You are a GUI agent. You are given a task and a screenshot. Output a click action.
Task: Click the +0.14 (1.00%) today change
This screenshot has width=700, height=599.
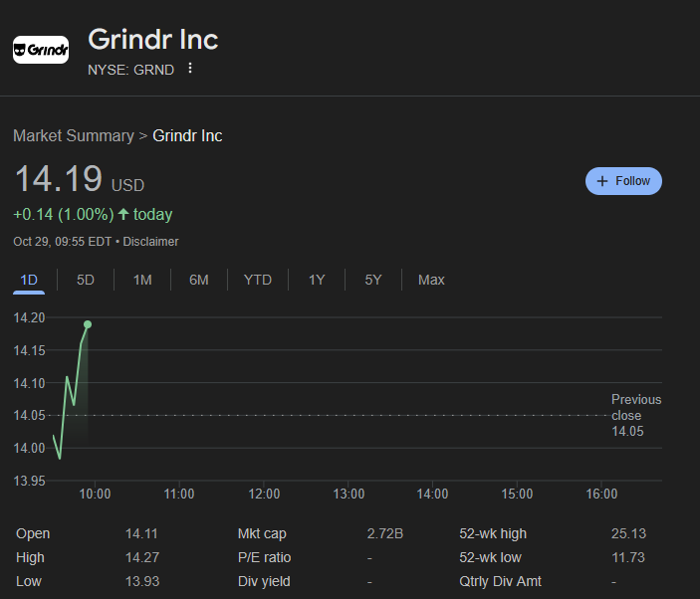point(93,215)
